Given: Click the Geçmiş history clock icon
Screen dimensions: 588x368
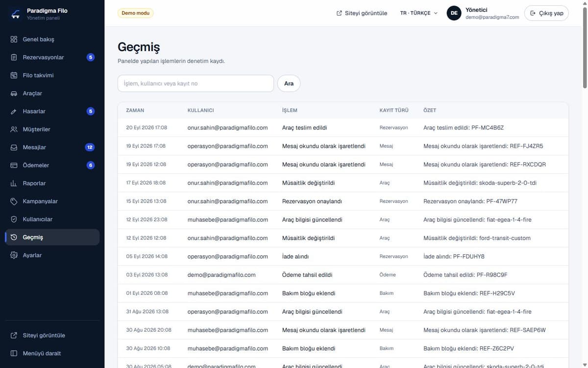Looking at the screenshot, I should (14, 237).
